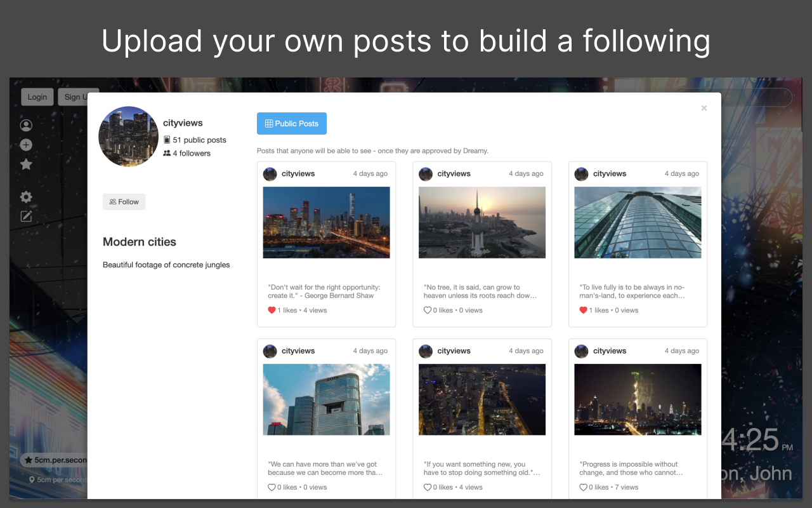812x508 pixels.
Task: Click the edit note icon in sidebar
Action: click(x=26, y=217)
